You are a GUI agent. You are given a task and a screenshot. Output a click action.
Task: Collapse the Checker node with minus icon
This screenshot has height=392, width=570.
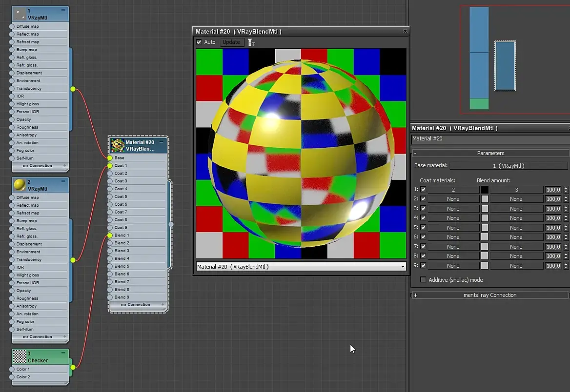tap(63, 353)
